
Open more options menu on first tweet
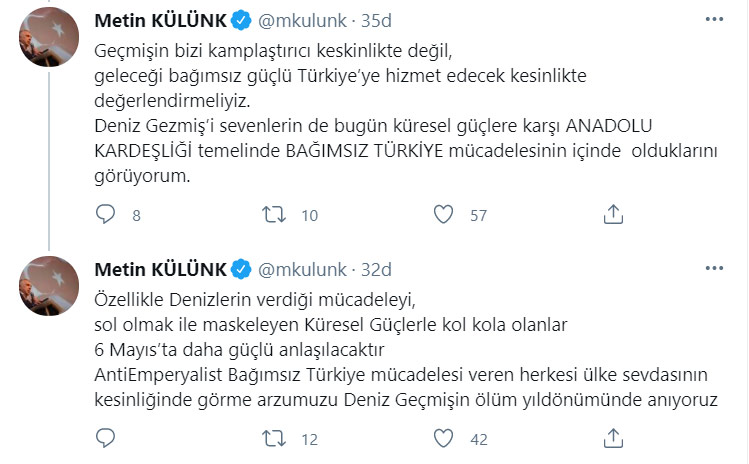coord(715,20)
